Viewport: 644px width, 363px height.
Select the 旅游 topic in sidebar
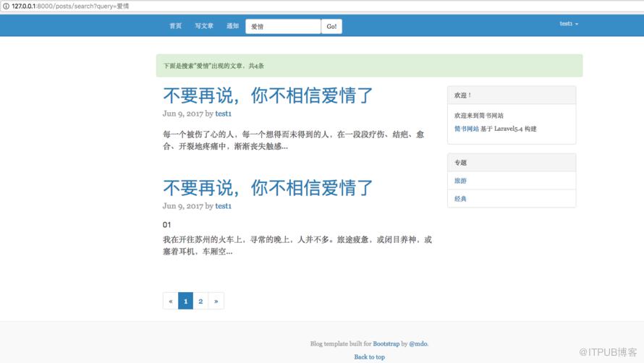coord(460,181)
